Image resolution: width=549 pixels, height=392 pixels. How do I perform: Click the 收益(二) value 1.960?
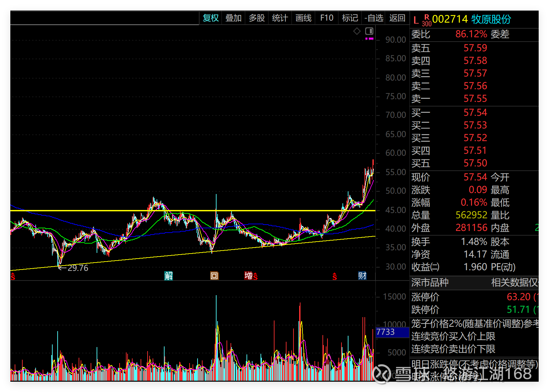coord(475,267)
